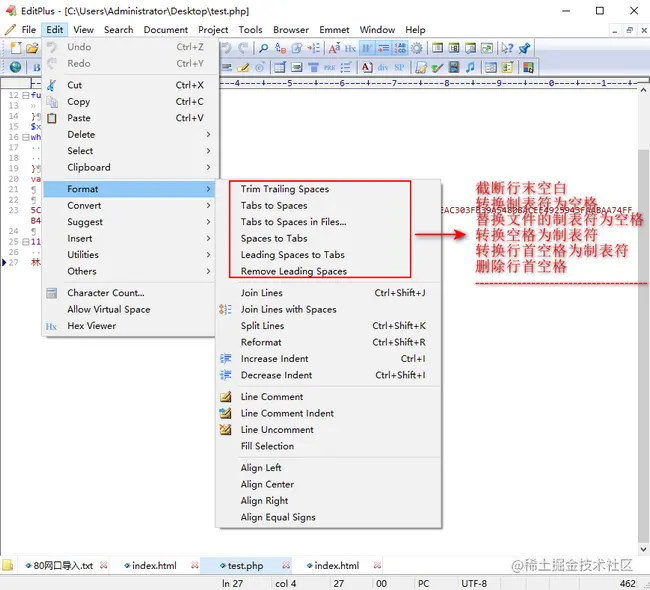Click the color palette HTML icon
Image resolution: width=650 pixels, height=590 pixels.
528,67
